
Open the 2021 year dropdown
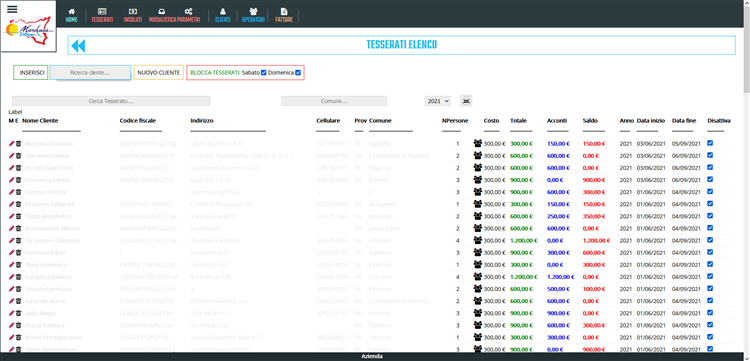point(438,101)
